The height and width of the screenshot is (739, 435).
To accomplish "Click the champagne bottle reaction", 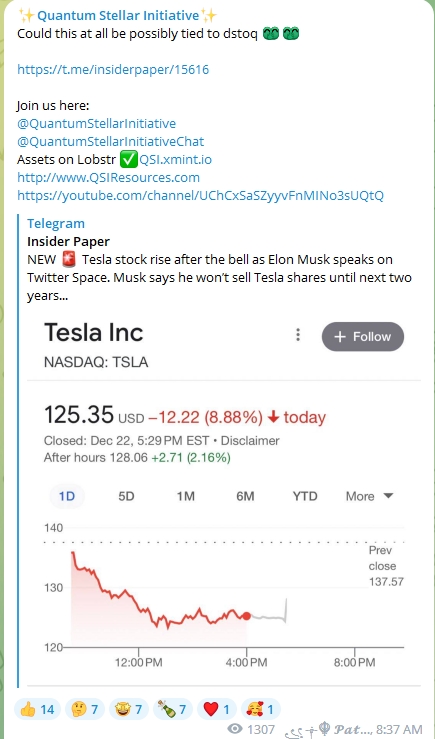I will pos(172,709).
